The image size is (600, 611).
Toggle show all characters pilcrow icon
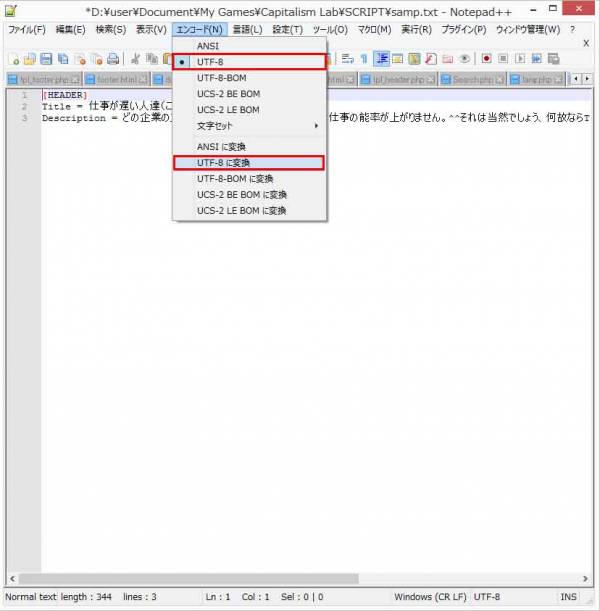[x=364, y=59]
